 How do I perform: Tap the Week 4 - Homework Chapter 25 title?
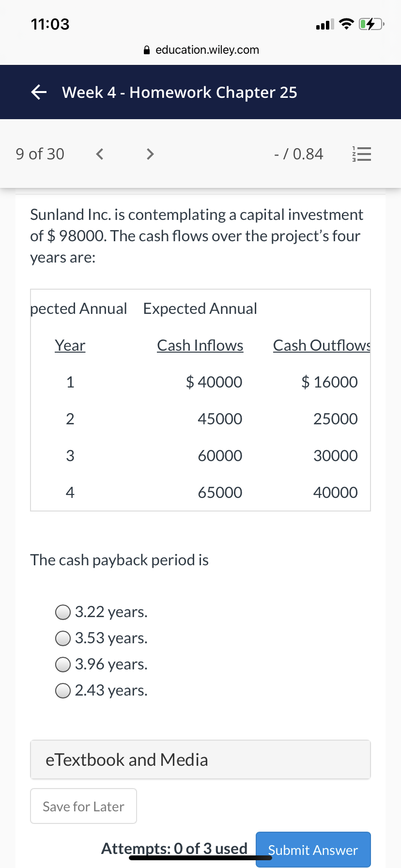tap(180, 92)
